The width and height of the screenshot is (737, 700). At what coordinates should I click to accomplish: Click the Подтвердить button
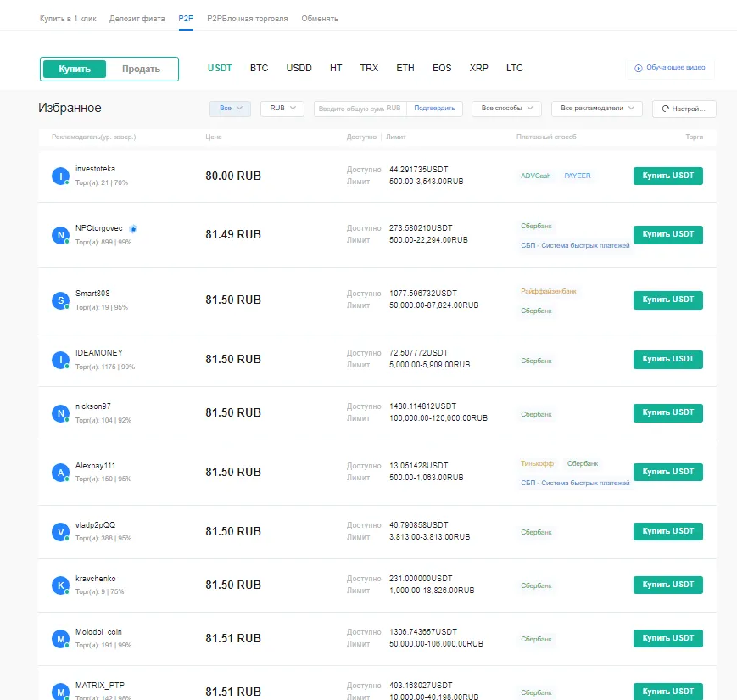(x=434, y=109)
